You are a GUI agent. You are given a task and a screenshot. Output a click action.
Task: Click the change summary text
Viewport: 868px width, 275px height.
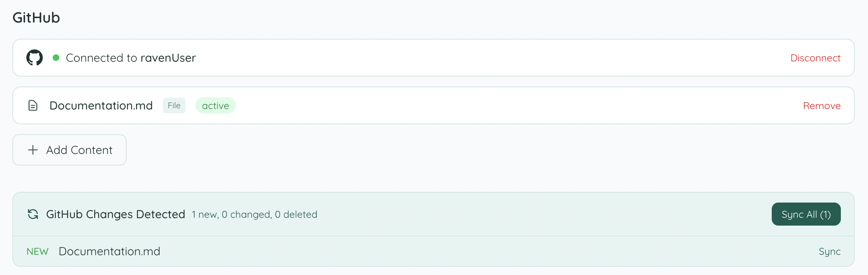coord(254,214)
